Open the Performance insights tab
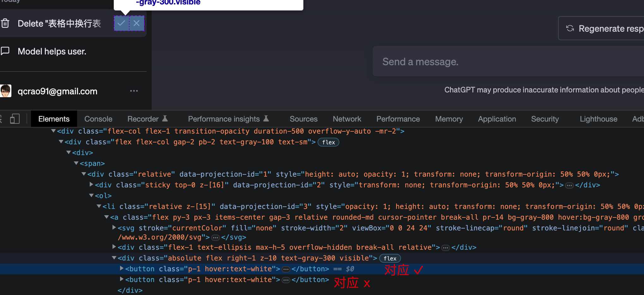The height and width of the screenshot is (295, 644). coord(228,119)
